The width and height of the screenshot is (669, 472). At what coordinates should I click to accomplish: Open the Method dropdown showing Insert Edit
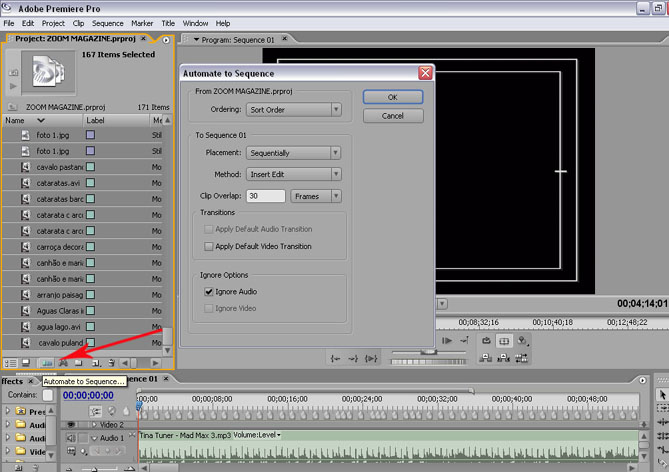click(294, 174)
